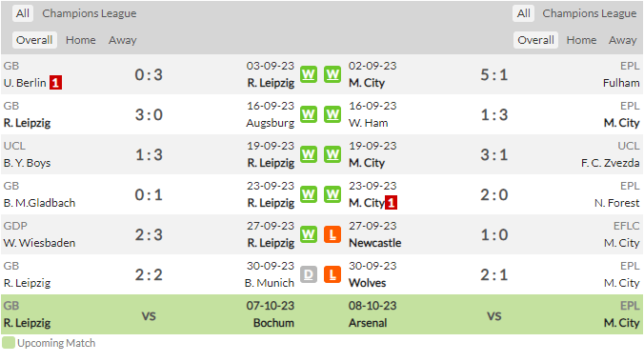
Task: Choose the left Home filter
Action: point(80,40)
